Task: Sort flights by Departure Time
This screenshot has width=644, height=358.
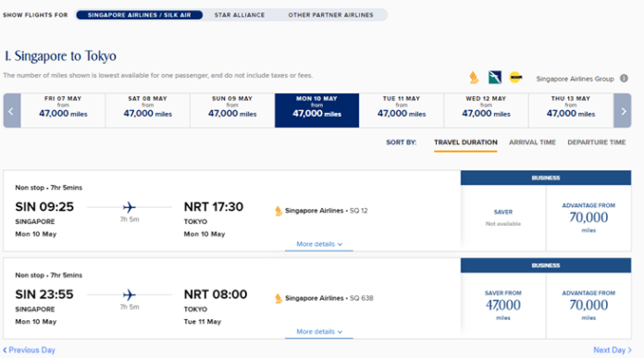Action: point(597,142)
